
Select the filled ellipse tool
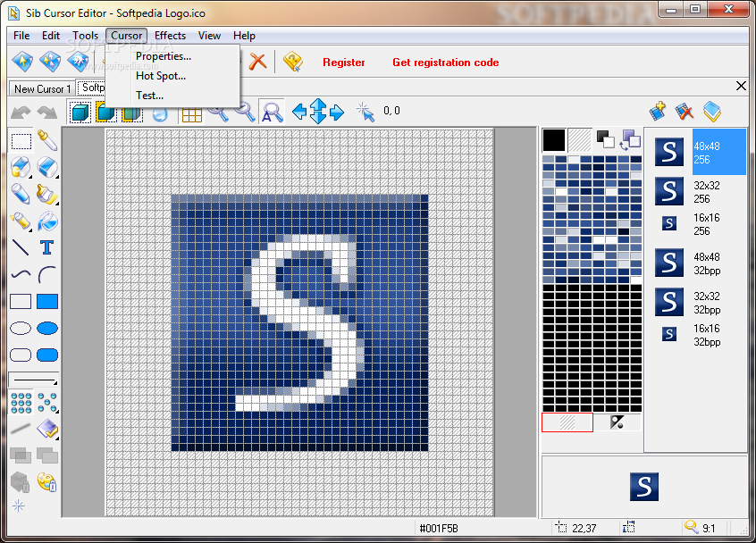pos(47,328)
